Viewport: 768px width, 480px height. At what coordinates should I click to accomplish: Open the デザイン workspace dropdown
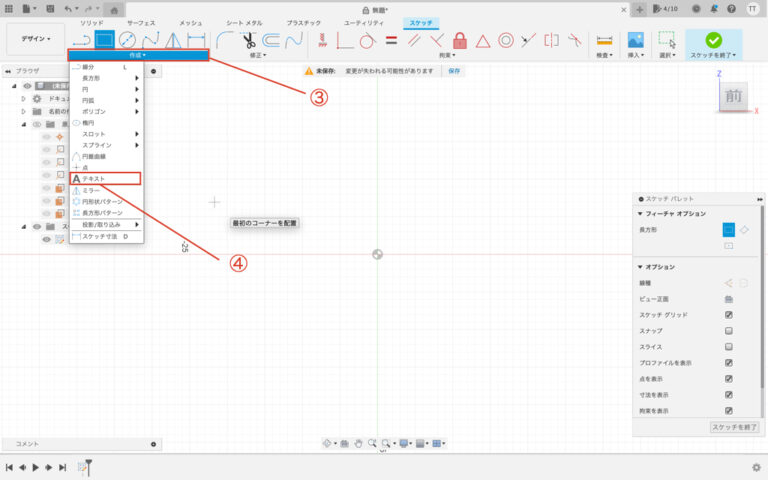tap(35, 39)
